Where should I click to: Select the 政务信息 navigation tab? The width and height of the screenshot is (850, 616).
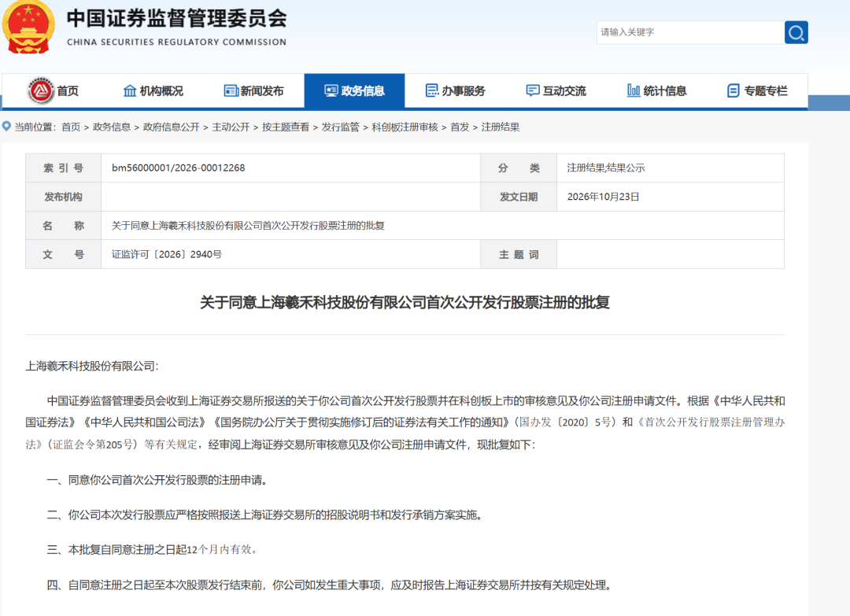pyautogui.click(x=354, y=90)
